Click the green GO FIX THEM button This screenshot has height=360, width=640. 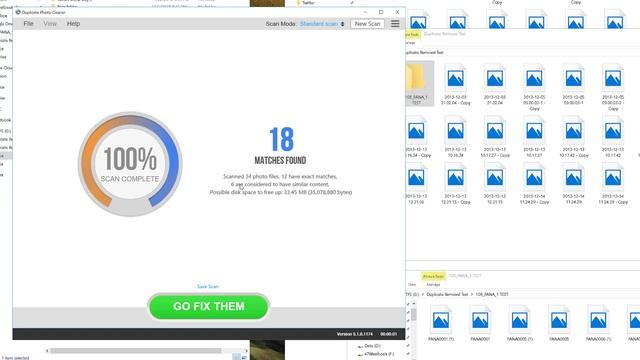click(x=209, y=307)
